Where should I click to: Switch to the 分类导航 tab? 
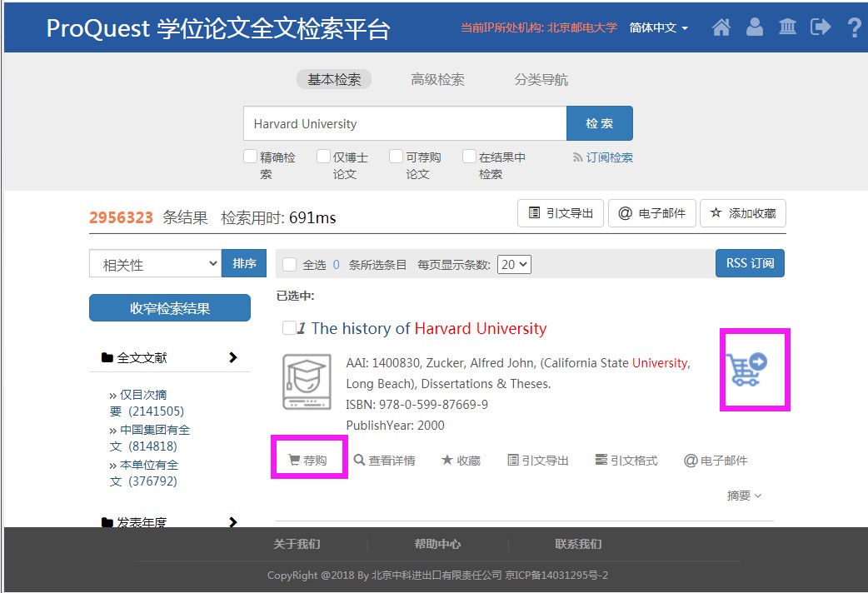(x=541, y=79)
